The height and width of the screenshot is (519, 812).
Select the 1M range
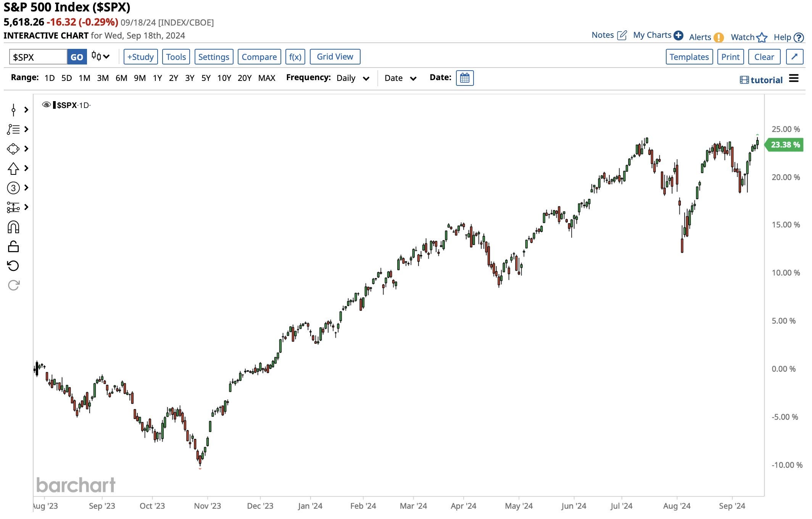click(84, 78)
